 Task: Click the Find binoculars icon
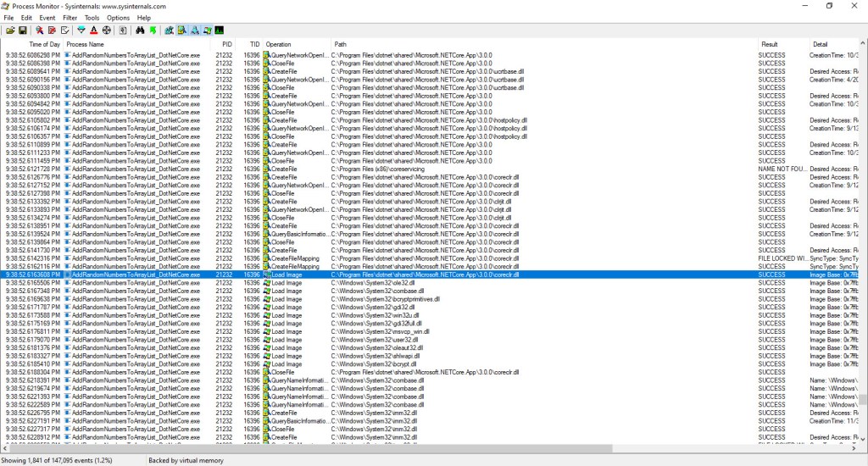click(x=140, y=31)
